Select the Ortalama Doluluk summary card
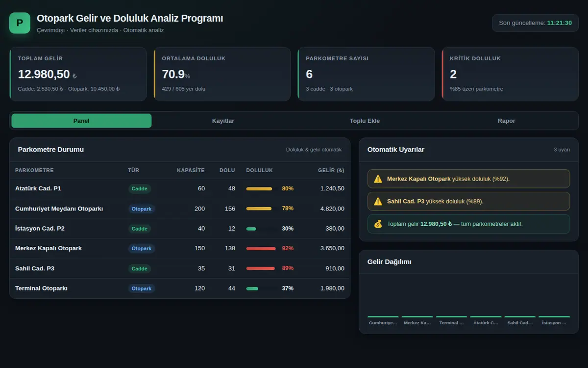Image resolution: width=588 pixels, height=368 pixels. [222, 74]
